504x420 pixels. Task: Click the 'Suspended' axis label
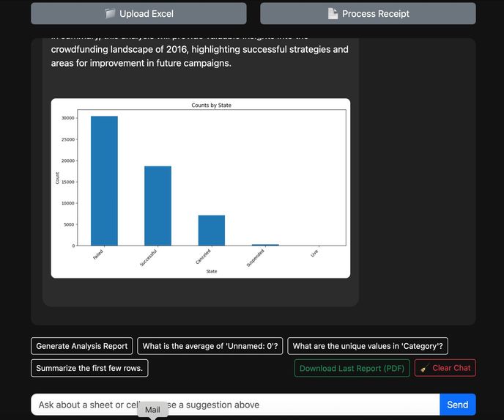pyautogui.click(x=256, y=258)
